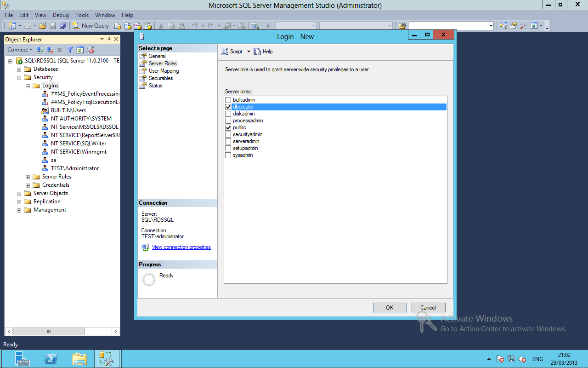Image resolution: width=588 pixels, height=368 pixels.
Task: Click OK in the Login dialog
Action: pos(390,308)
